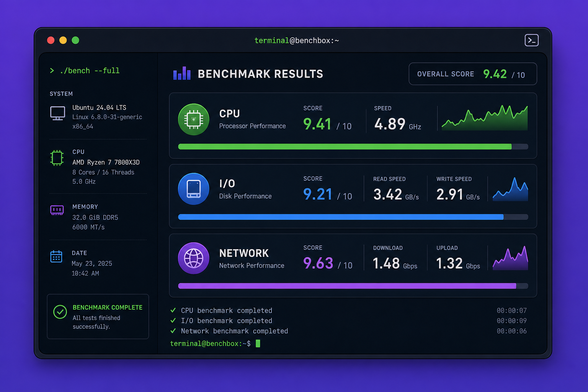Click the Benchmark Complete status box
Screen dimensions: 588x392
point(98,317)
